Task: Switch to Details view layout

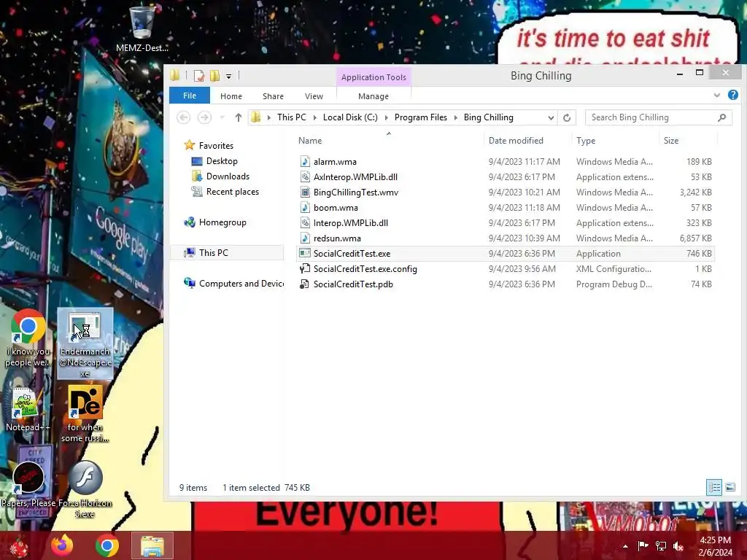Action: click(x=713, y=487)
